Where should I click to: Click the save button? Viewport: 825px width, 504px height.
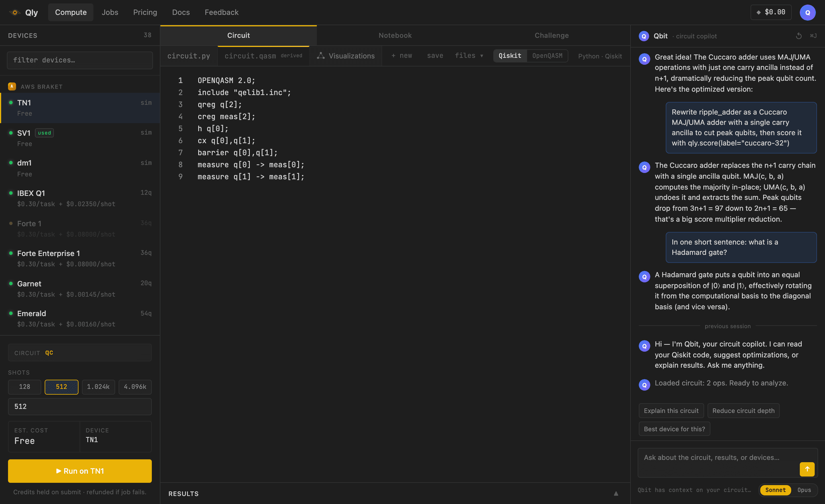tap(435, 56)
